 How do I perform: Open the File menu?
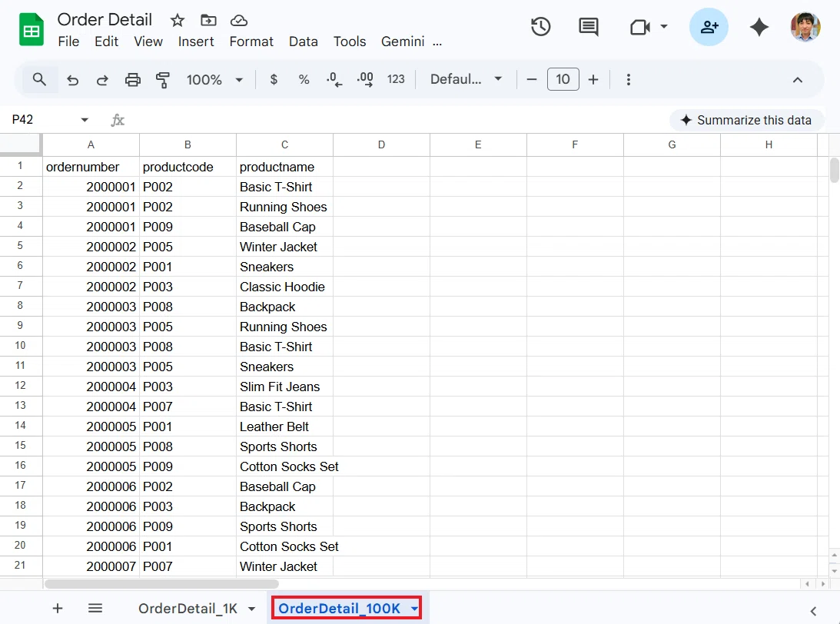coord(68,41)
